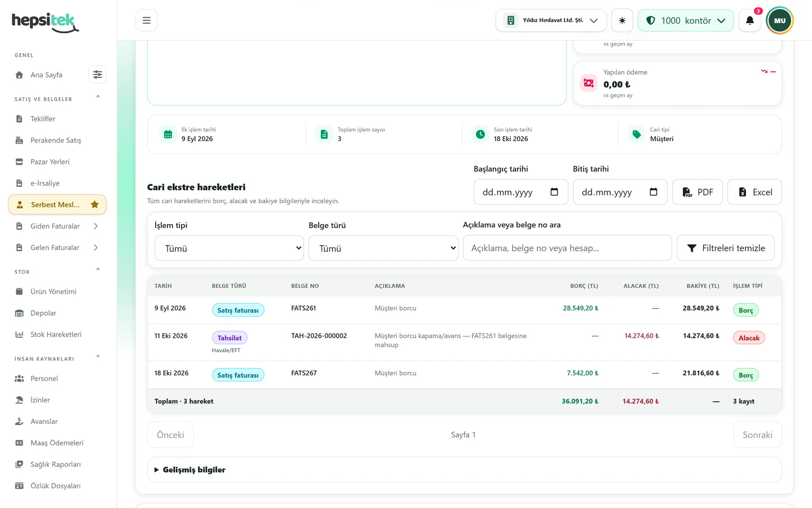Click the search field for açıklama or belge no
This screenshot has height=508, width=812.
pyautogui.click(x=567, y=248)
